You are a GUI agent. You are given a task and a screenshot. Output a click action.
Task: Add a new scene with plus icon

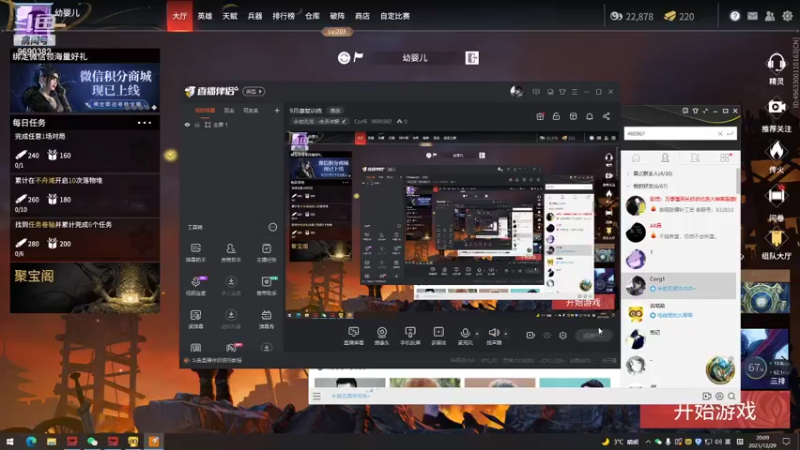coord(277,110)
